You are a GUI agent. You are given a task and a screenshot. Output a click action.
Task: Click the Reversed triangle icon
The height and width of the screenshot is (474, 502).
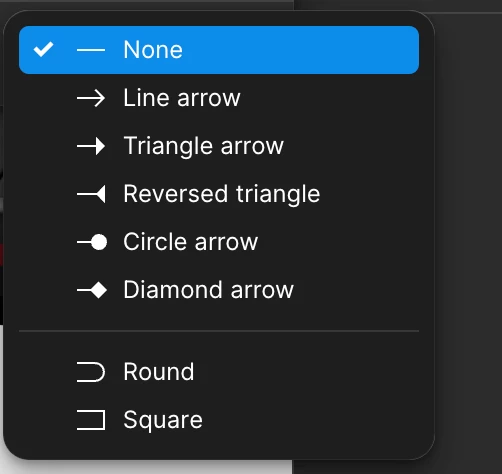[91, 194]
